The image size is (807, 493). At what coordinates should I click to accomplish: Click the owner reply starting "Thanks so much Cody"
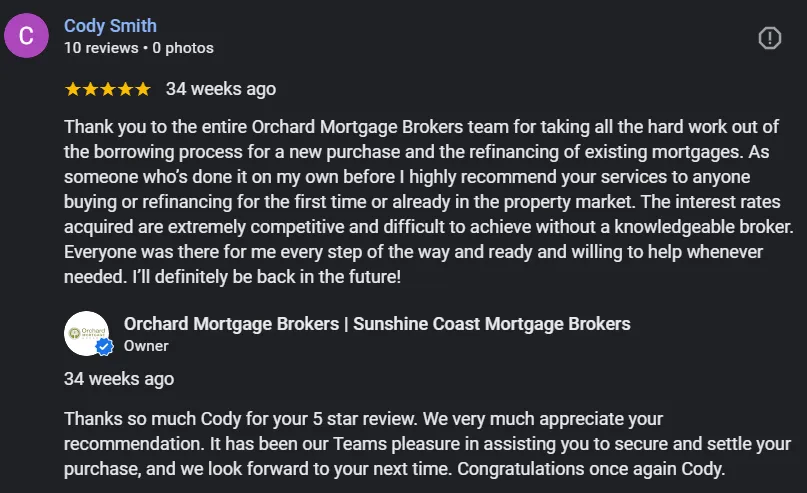[427, 444]
